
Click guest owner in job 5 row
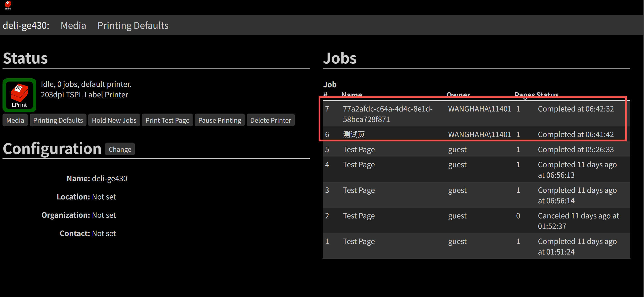point(457,150)
